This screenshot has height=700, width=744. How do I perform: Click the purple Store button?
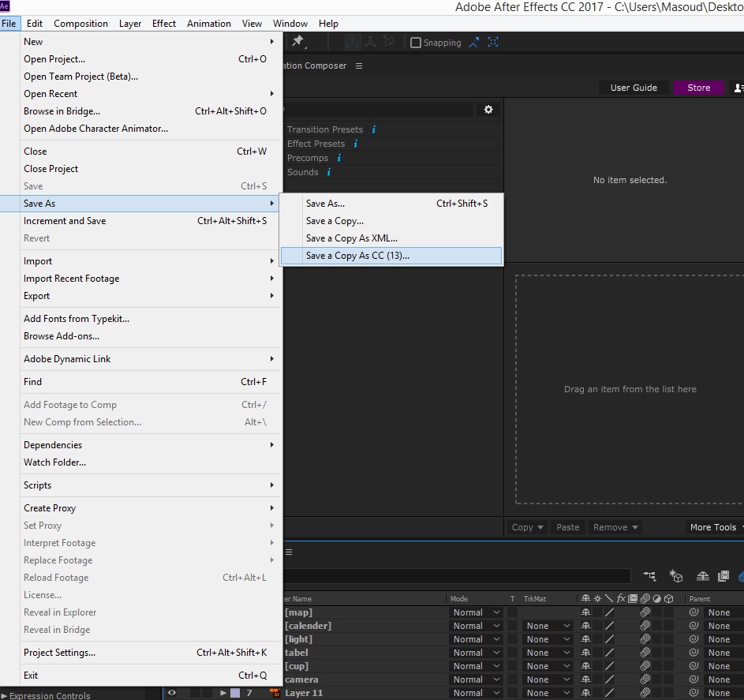pyautogui.click(x=698, y=88)
